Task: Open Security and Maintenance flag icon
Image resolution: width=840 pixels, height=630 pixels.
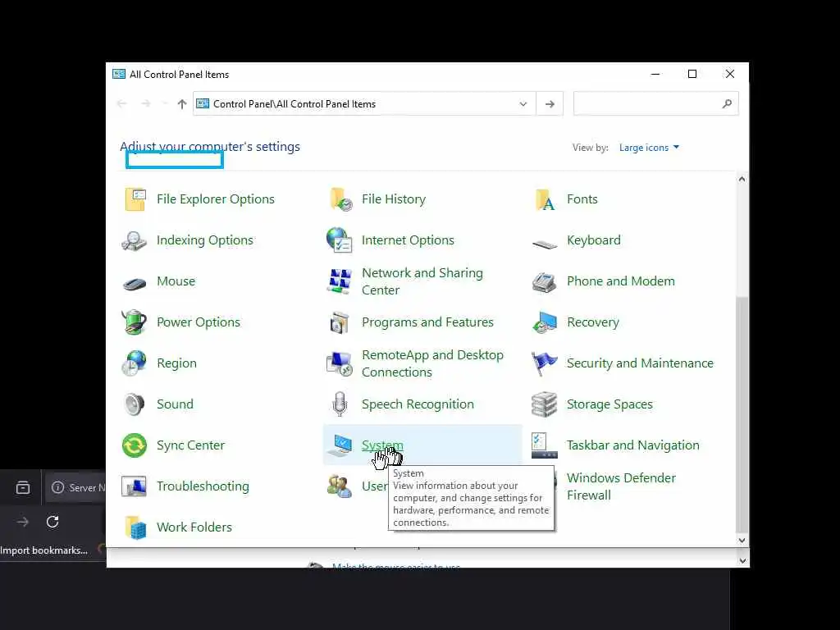Action: [545, 363]
